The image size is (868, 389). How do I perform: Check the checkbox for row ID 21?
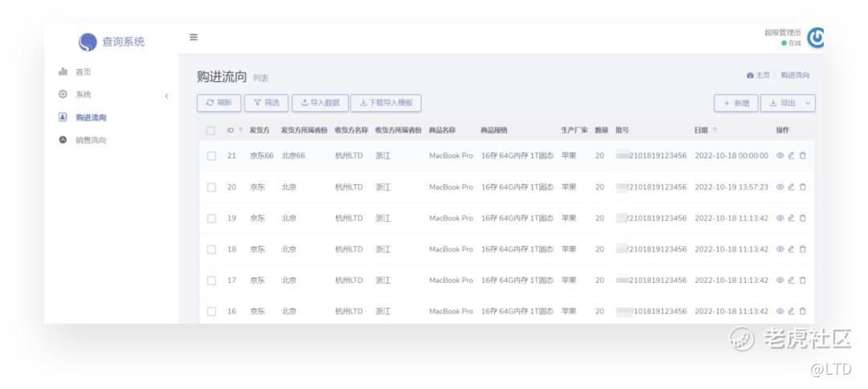pos(211,156)
